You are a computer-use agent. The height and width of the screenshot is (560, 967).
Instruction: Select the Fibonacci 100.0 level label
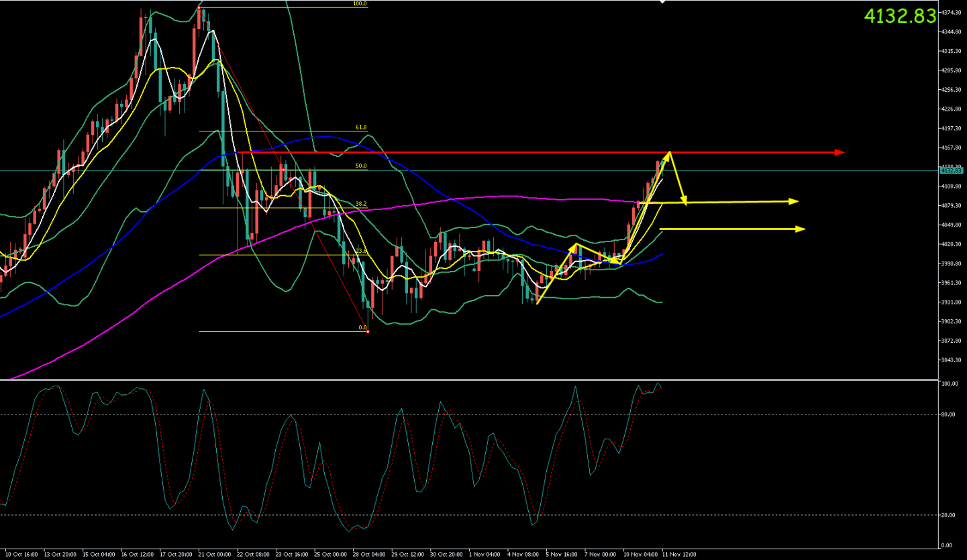click(360, 4)
